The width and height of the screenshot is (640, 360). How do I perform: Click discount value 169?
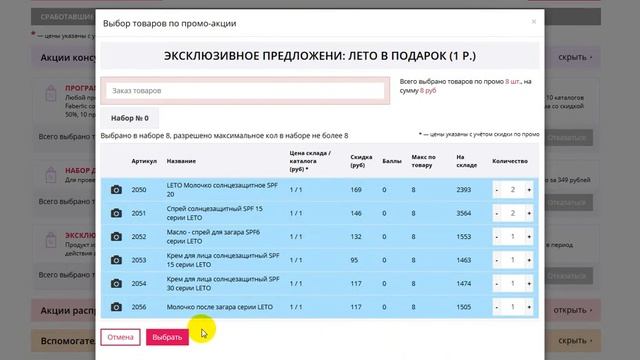[x=356, y=190]
